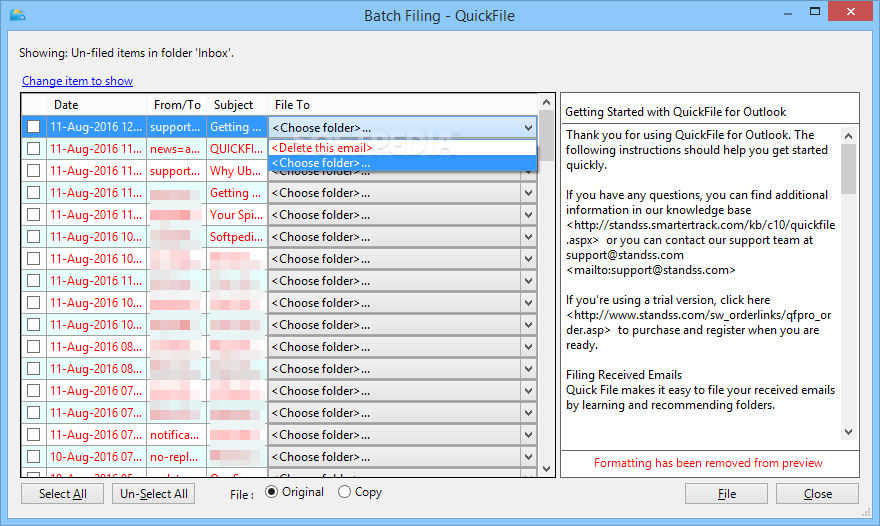The width and height of the screenshot is (880, 526).
Task: Select the Original file radio button
Action: [x=272, y=492]
